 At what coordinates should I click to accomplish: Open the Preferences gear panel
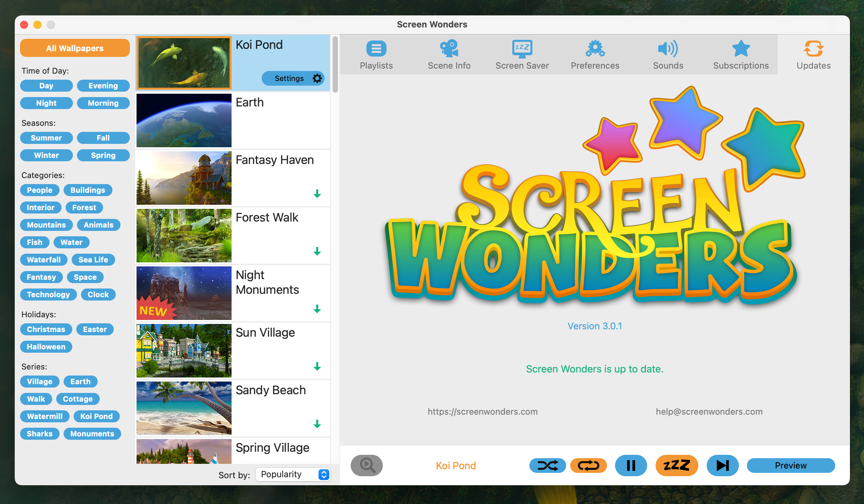click(x=595, y=55)
